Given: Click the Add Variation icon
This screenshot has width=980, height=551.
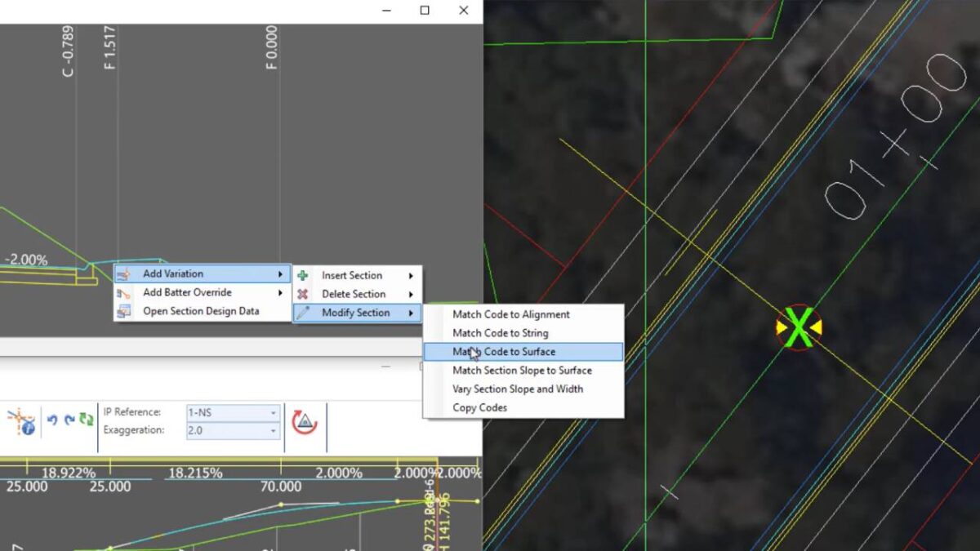Looking at the screenshot, I should tap(122, 273).
